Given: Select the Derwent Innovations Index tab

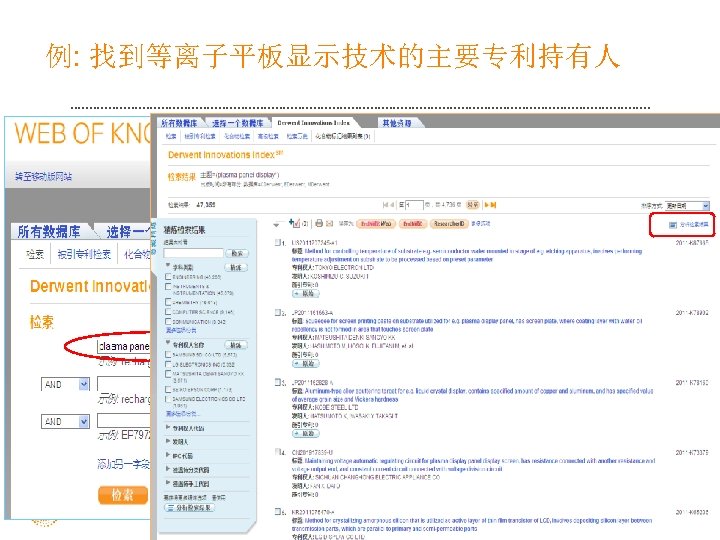Looking at the screenshot, I should pos(314,123).
